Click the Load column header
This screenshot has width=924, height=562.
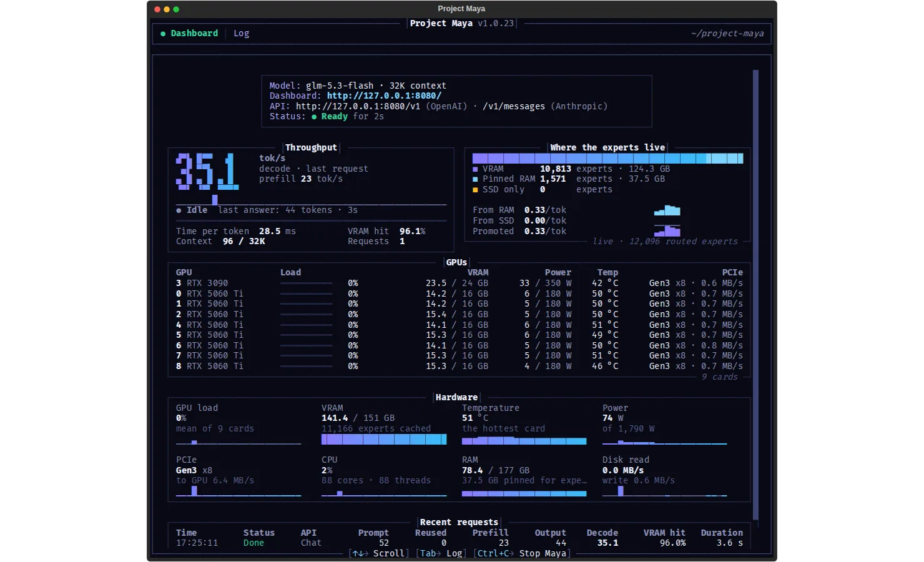[290, 272]
